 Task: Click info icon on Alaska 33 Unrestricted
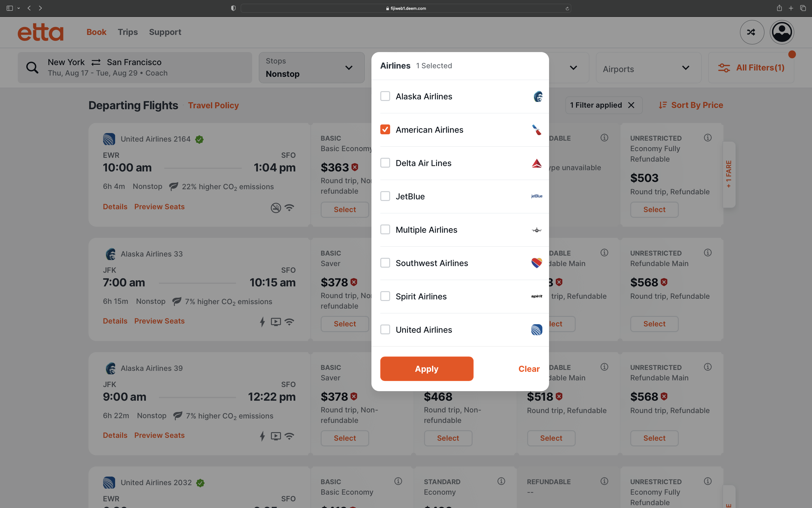[x=708, y=252]
